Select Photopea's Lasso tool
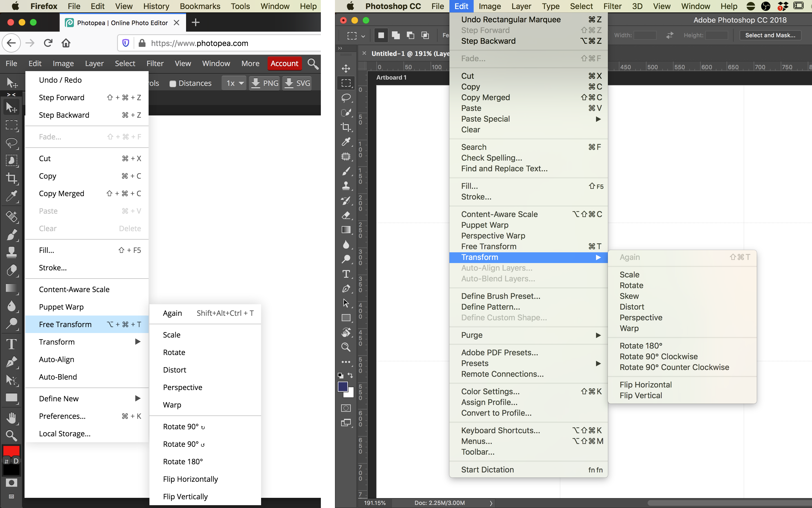Screen dimensions: 812x508 (11, 143)
